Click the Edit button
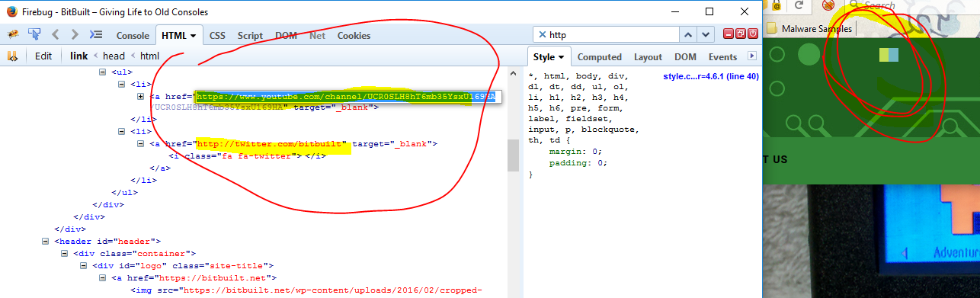Screen dimensions: 980x298 [43, 56]
